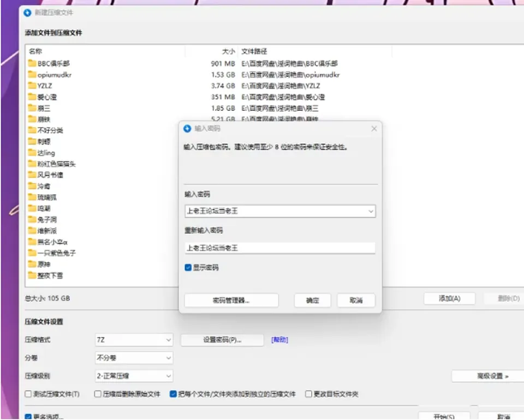524x420 pixels.
Task: Click the 1.85 GB size cell
Action: [x=223, y=108]
